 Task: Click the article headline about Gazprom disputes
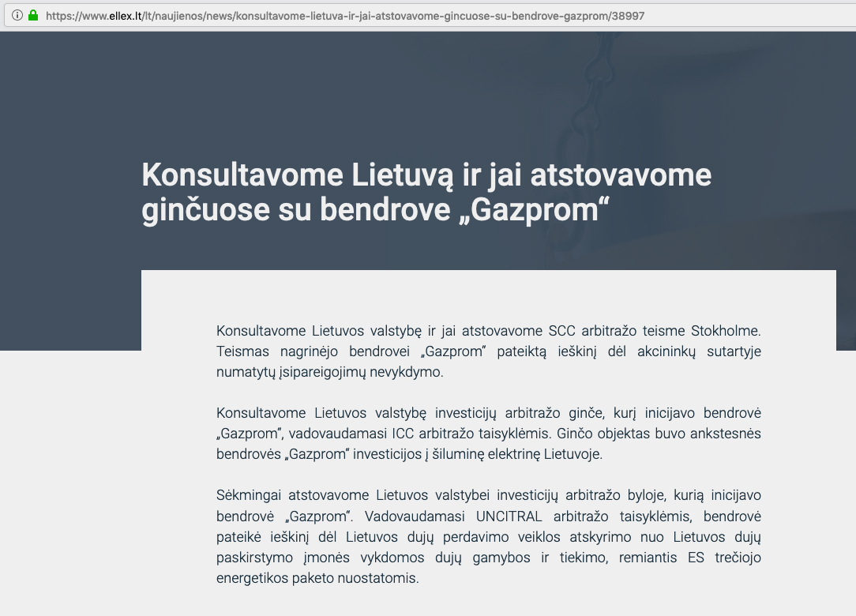[426, 193]
